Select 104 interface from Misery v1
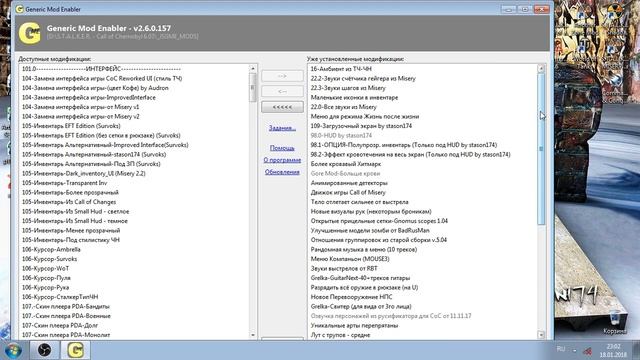Image resolution: width=640 pixels, height=360 pixels. click(x=80, y=107)
